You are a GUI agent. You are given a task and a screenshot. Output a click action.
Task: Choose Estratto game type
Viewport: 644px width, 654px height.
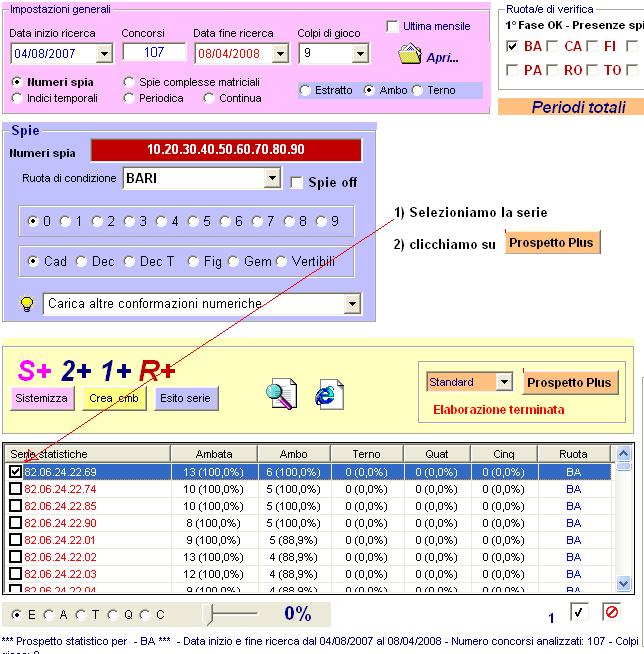305,90
